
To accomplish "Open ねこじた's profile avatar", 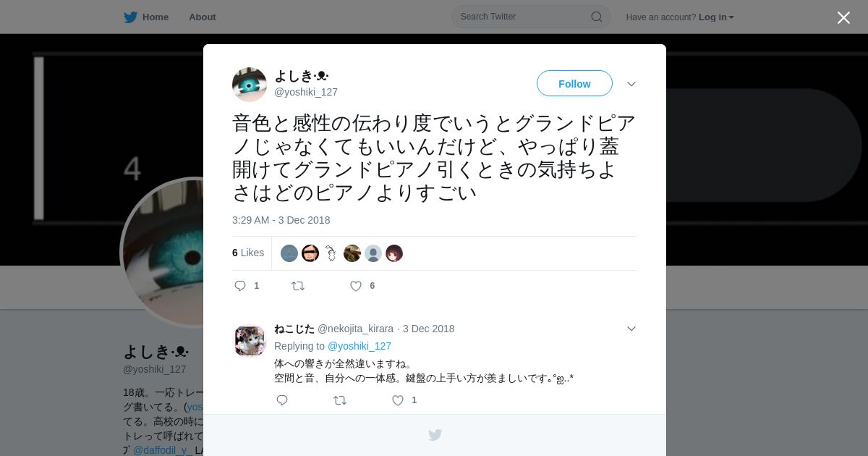I will (x=250, y=340).
